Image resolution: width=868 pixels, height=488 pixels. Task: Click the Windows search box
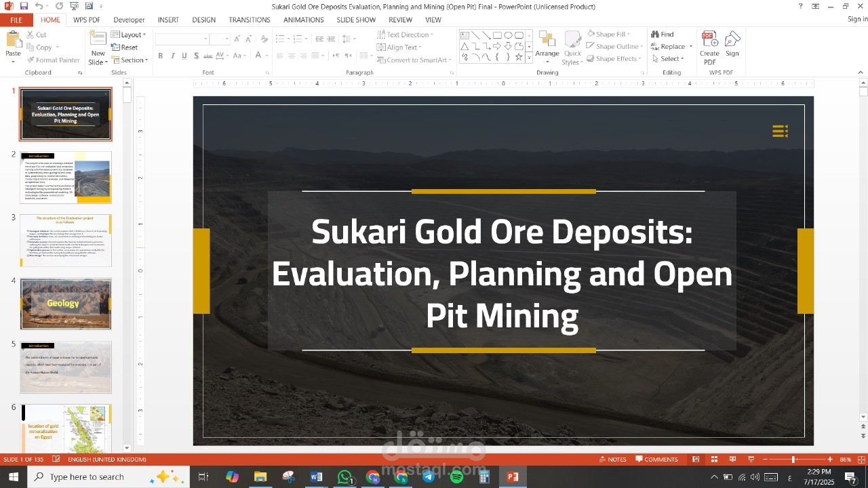(108, 477)
